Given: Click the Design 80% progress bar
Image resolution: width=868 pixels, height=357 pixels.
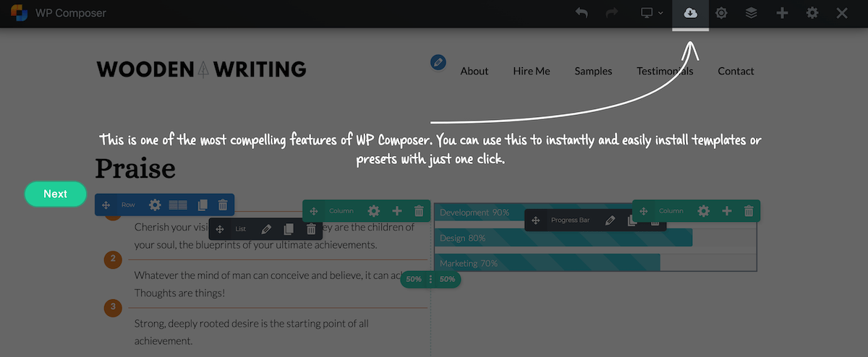Looking at the screenshot, I should click(563, 238).
